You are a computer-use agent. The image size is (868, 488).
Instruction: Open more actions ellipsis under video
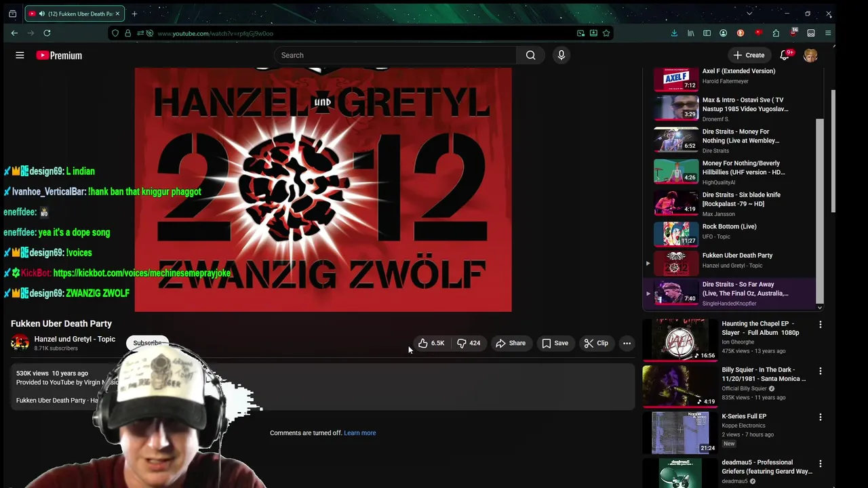point(627,343)
